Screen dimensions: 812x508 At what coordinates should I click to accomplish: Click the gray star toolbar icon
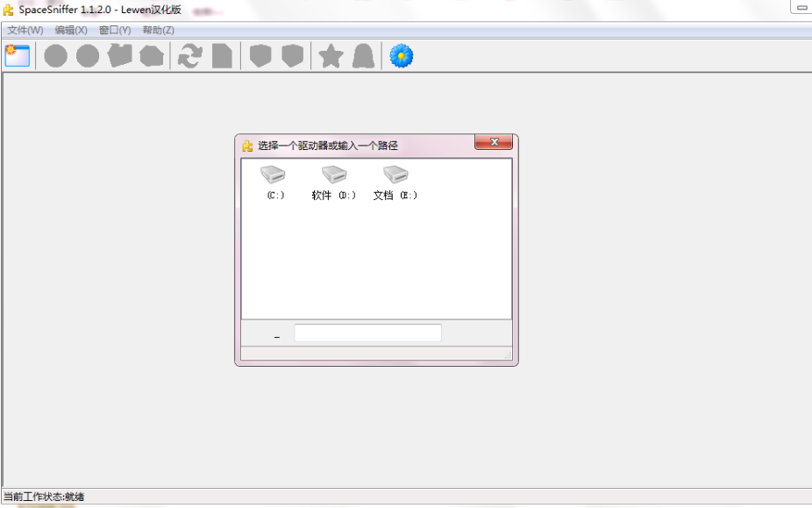click(x=331, y=56)
